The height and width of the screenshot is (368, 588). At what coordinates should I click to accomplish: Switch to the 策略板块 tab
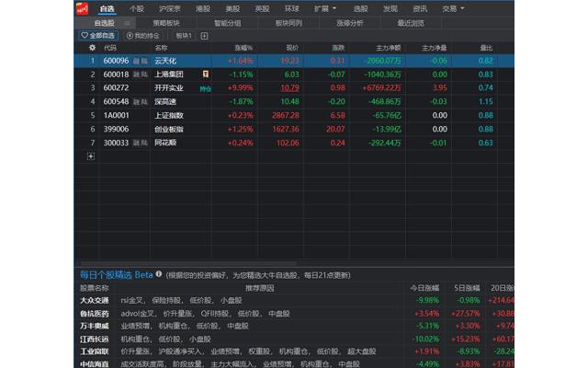pyautogui.click(x=166, y=23)
